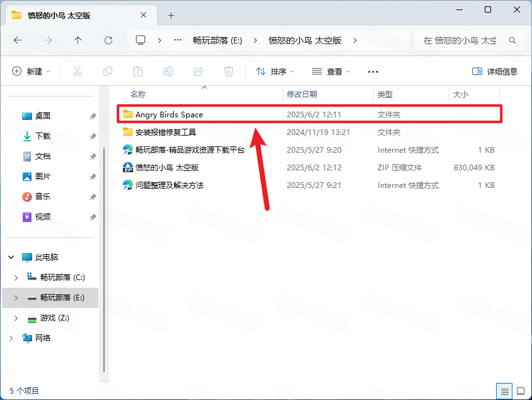Viewport: 532px width, 400px height.
Task: Unpin 视频 using its pin icon
Action: [x=93, y=217]
